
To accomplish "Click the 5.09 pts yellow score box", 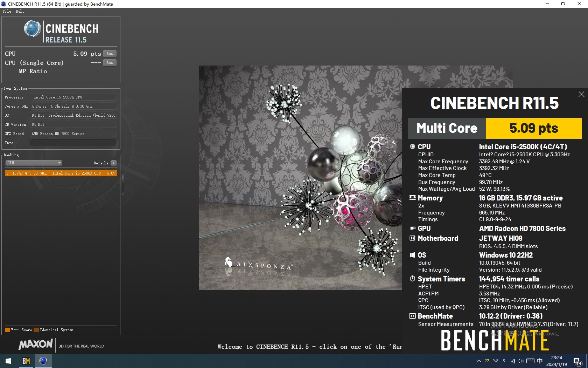I will click(x=533, y=128).
